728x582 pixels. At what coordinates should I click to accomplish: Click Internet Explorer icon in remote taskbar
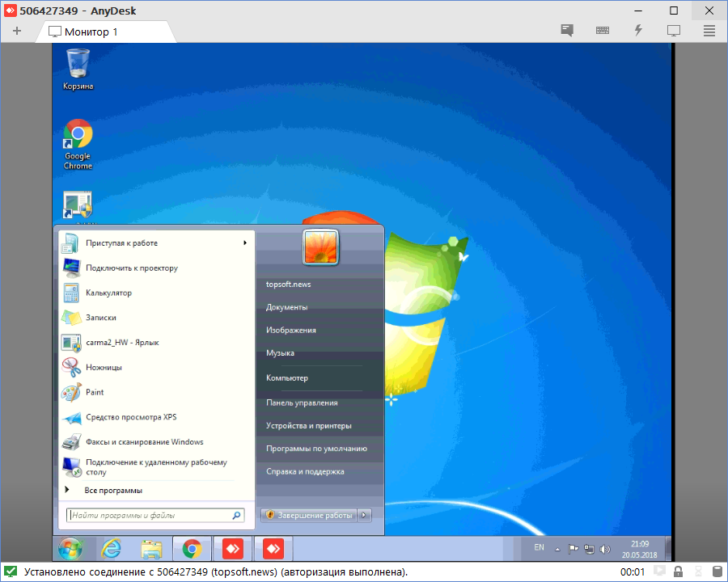[111, 549]
